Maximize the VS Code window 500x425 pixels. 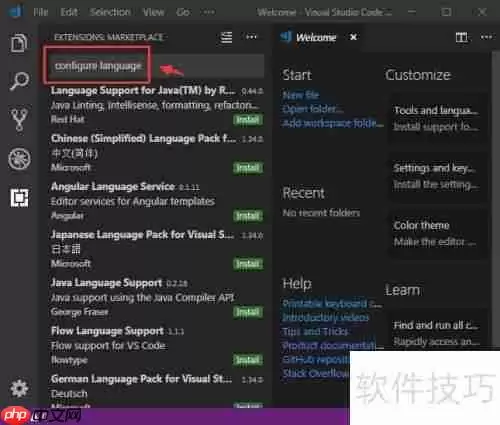(446, 12)
